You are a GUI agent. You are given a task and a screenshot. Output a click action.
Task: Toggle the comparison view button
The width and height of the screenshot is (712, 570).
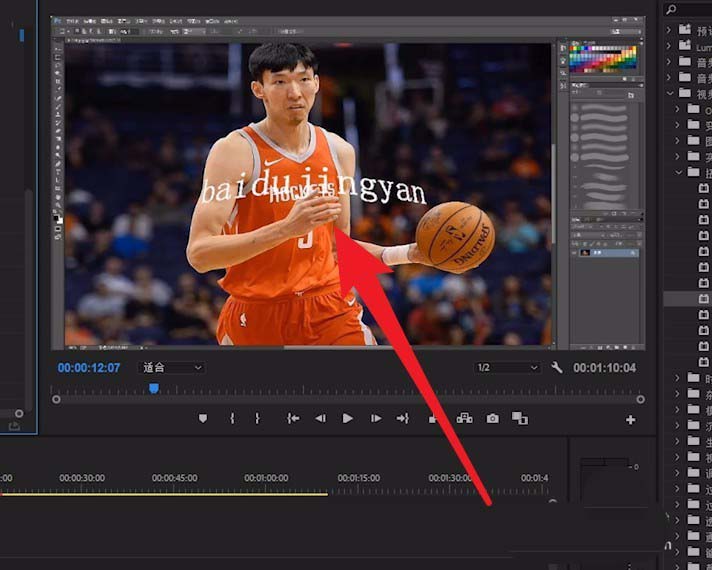520,418
